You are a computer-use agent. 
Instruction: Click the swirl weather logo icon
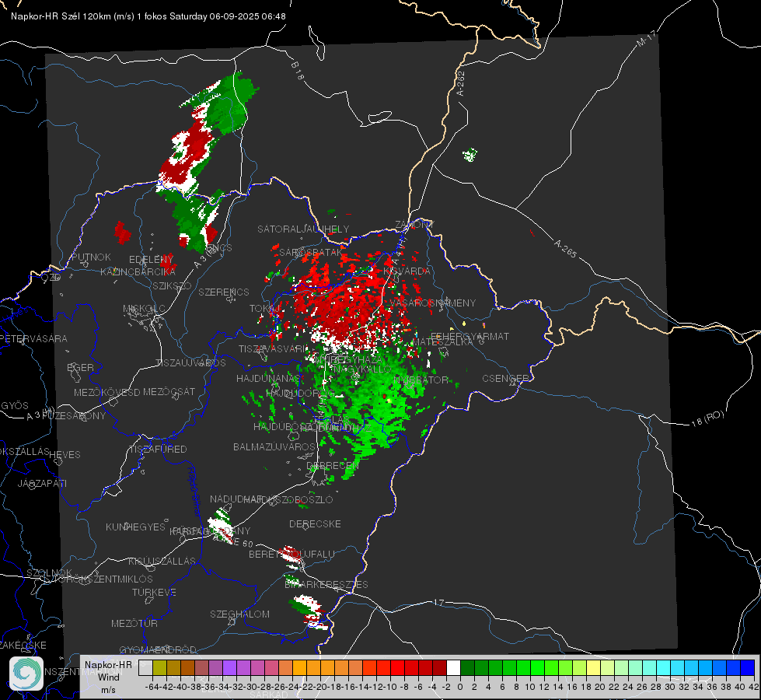[26, 674]
